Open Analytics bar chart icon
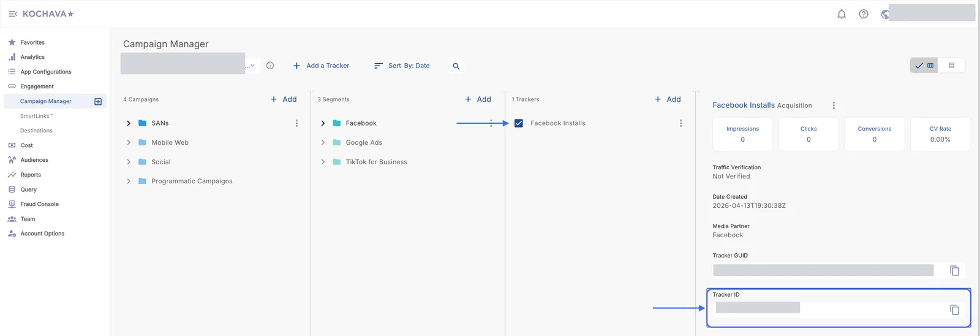The width and height of the screenshot is (980, 336). pos(12,57)
